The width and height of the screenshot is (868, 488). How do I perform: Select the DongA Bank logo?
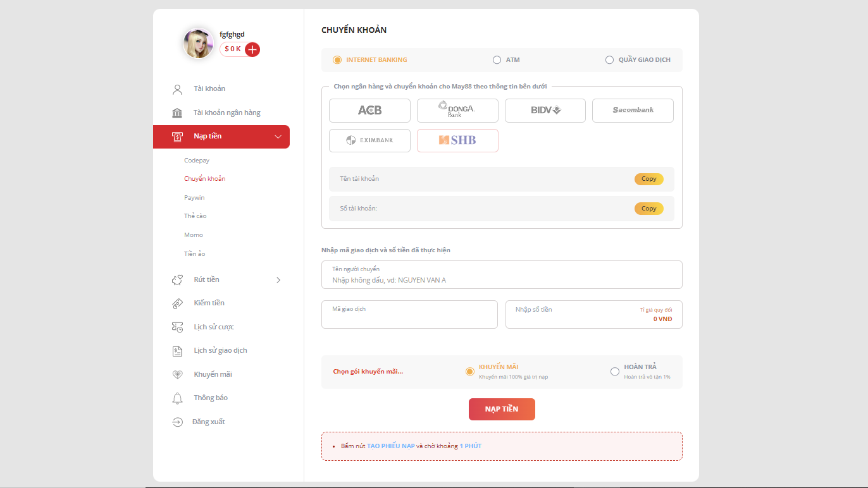point(457,111)
